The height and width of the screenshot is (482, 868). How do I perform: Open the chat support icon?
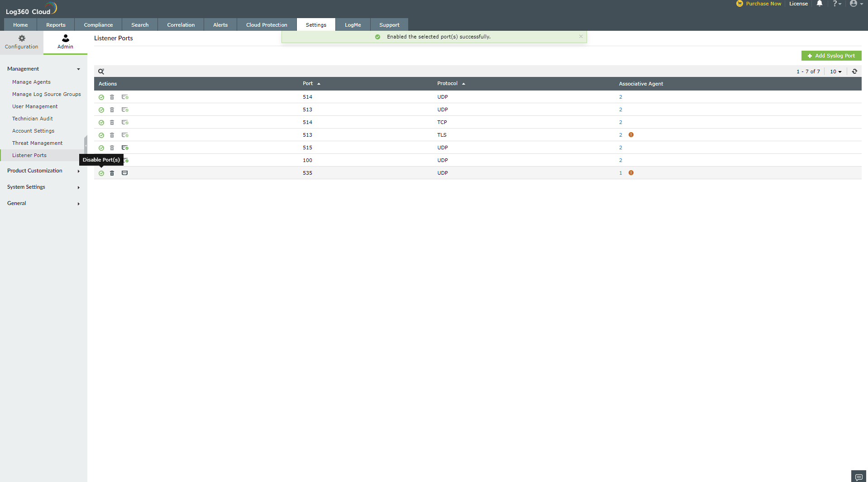point(858,477)
